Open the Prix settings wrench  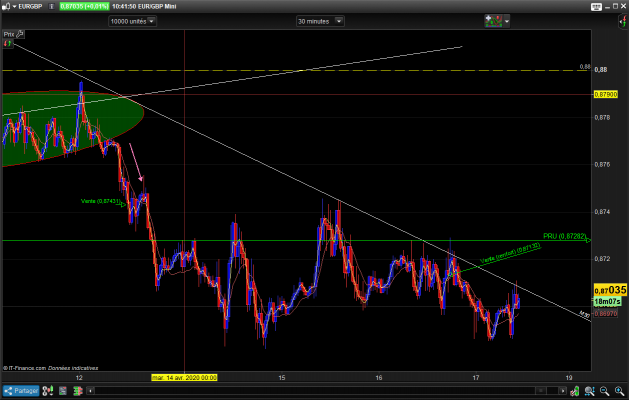(20, 35)
